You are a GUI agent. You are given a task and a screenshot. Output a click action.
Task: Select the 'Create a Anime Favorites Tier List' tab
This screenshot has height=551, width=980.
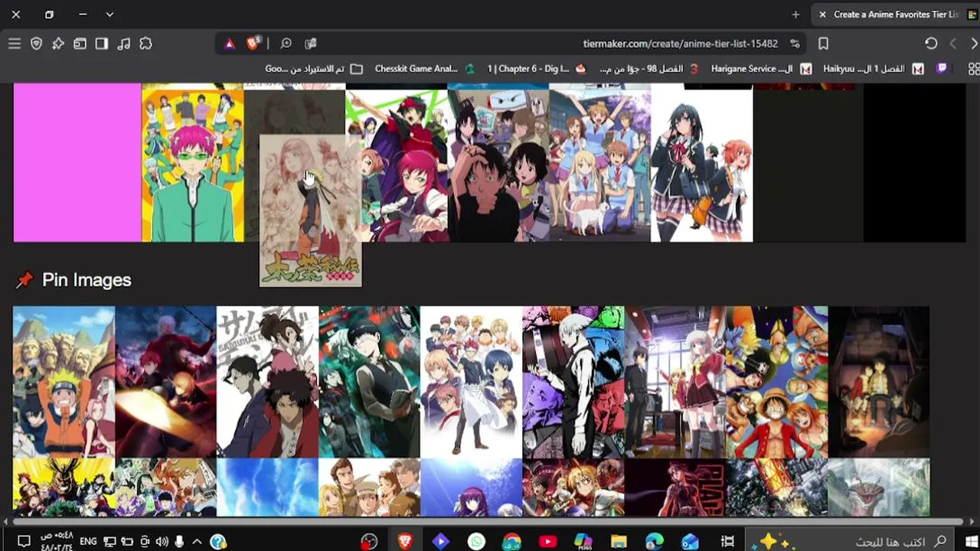point(895,15)
